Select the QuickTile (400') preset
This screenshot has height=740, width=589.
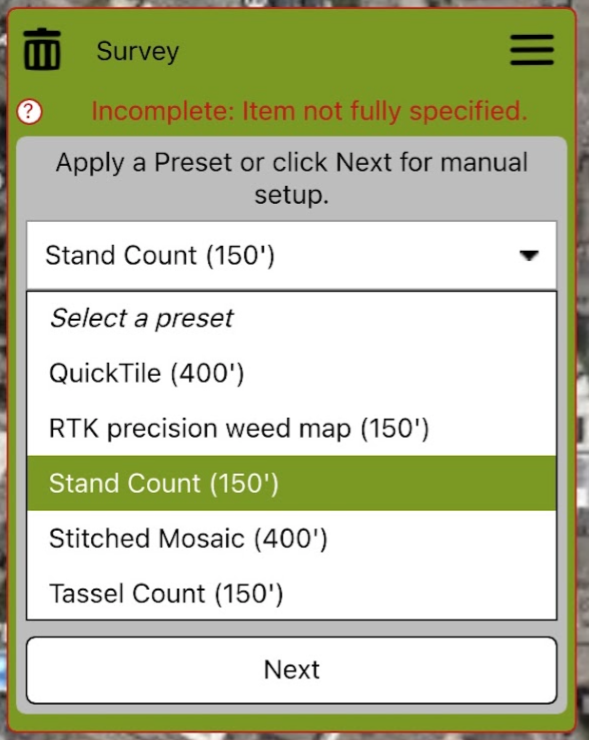[x=292, y=373]
